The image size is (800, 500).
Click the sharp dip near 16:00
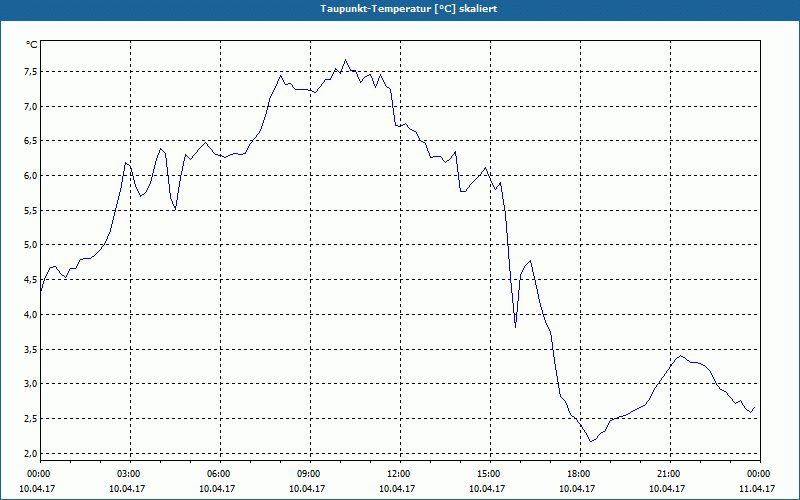coord(515,327)
